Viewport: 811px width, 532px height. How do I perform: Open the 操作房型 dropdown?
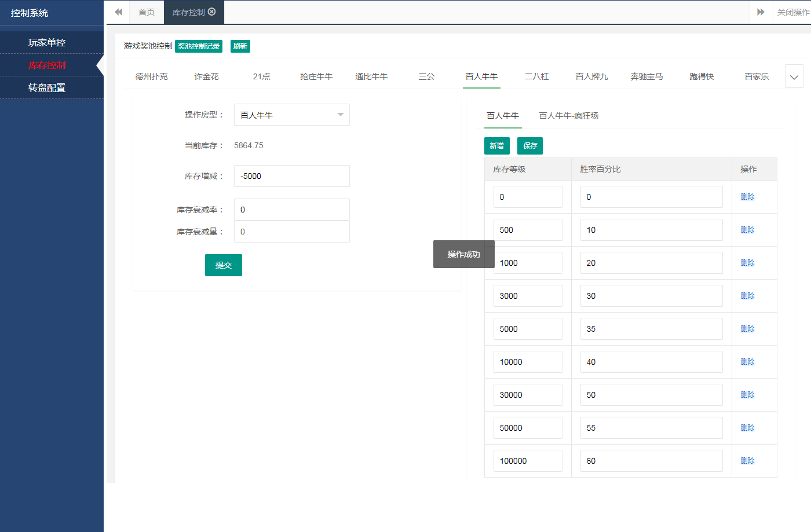[x=291, y=115]
